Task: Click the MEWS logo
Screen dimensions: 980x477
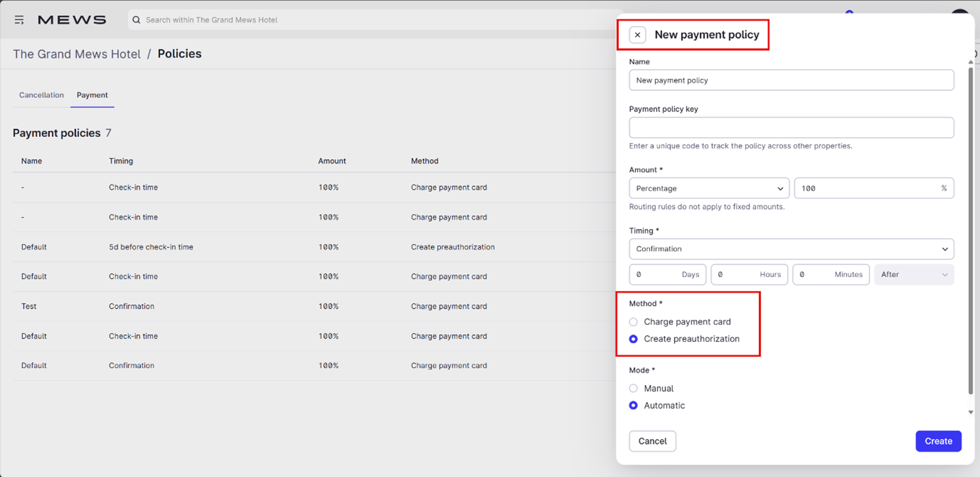Action: pyautogui.click(x=72, y=20)
